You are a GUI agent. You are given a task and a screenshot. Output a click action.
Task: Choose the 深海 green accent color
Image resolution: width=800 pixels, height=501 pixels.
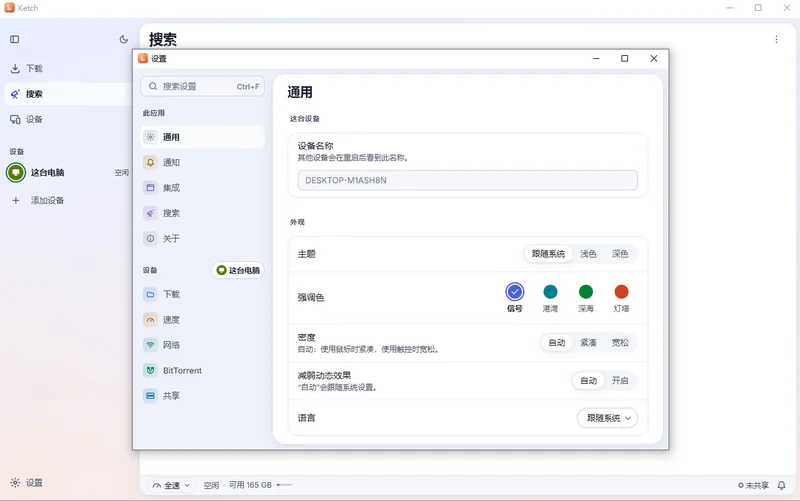(586, 292)
